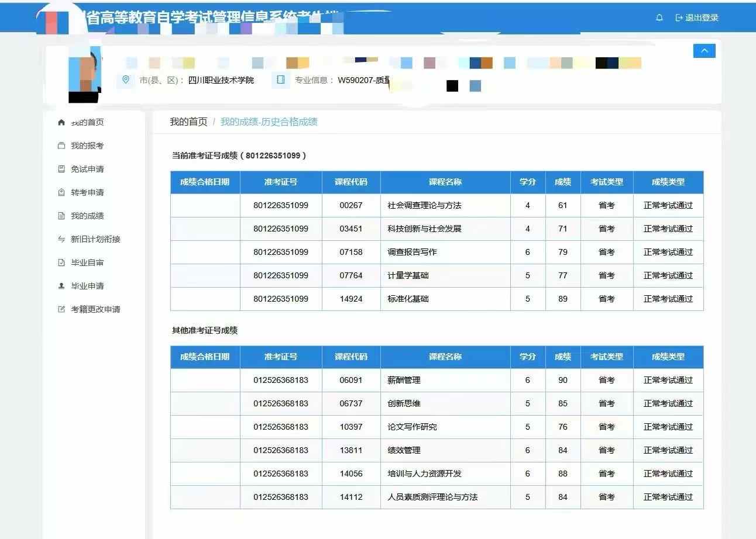This screenshot has width=756, height=539.
Task: Click the 我的成绩 sidebar icon
Action: pos(61,216)
